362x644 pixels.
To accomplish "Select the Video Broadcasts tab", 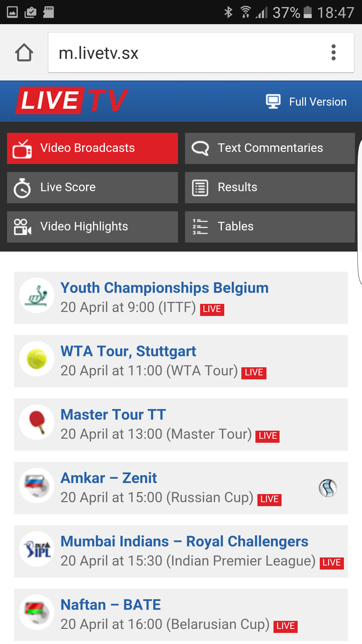I will coord(93,148).
